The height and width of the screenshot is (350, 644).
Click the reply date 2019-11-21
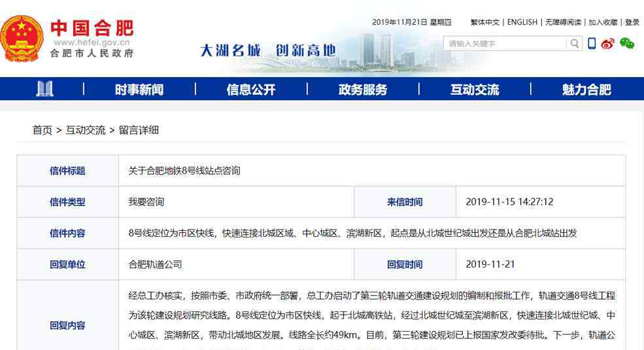490,264
